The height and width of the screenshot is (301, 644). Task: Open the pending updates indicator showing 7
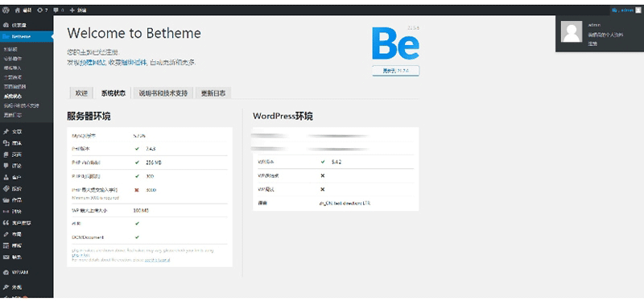(x=43, y=10)
